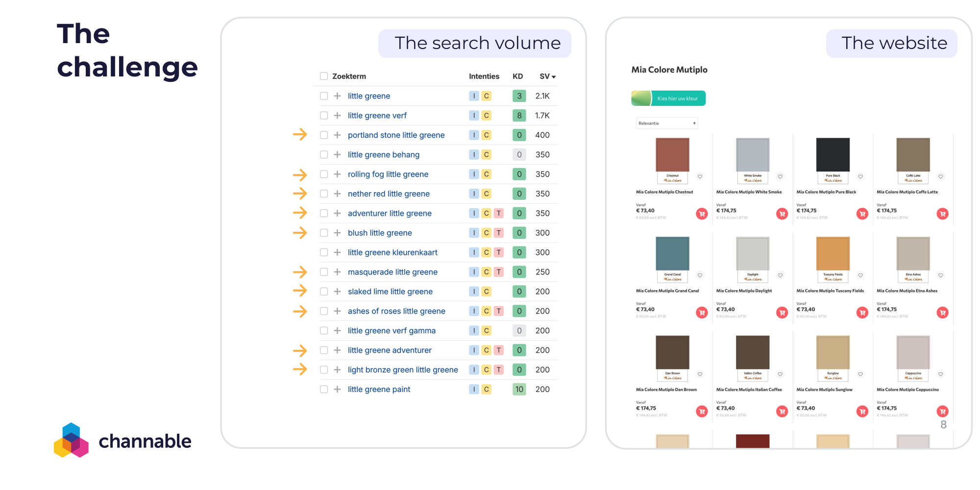Check the portland stone little greene row
The height and width of the screenshot is (490, 980).
324,135
